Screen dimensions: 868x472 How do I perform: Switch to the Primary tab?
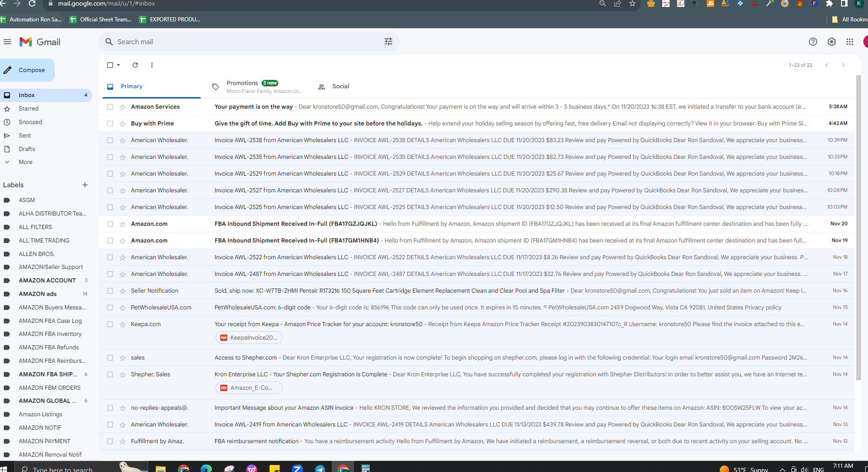(151, 86)
